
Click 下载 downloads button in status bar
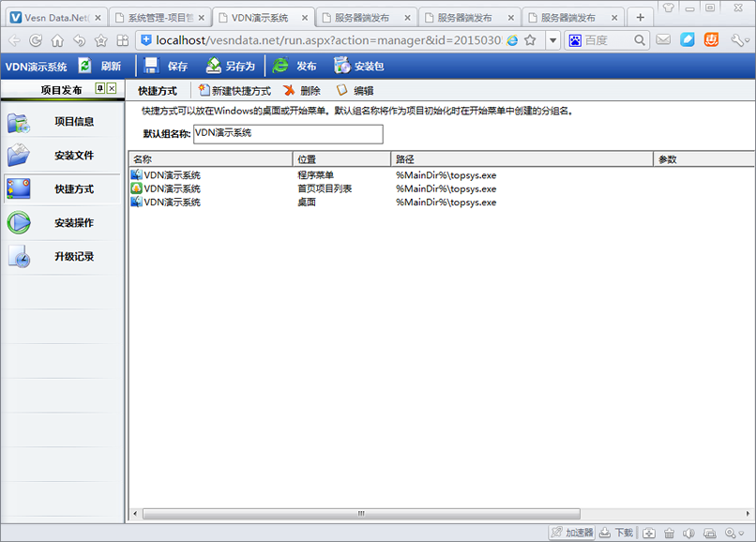tap(617, 533)
